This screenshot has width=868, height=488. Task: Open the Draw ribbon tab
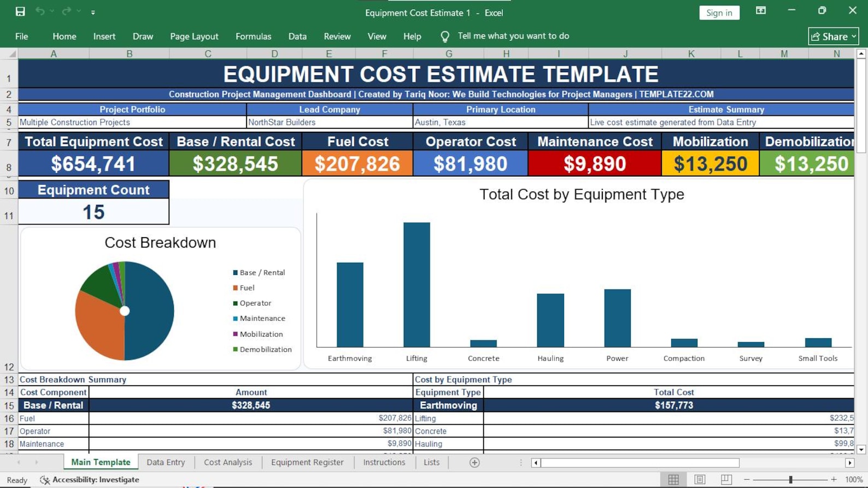tap(143, 36)
